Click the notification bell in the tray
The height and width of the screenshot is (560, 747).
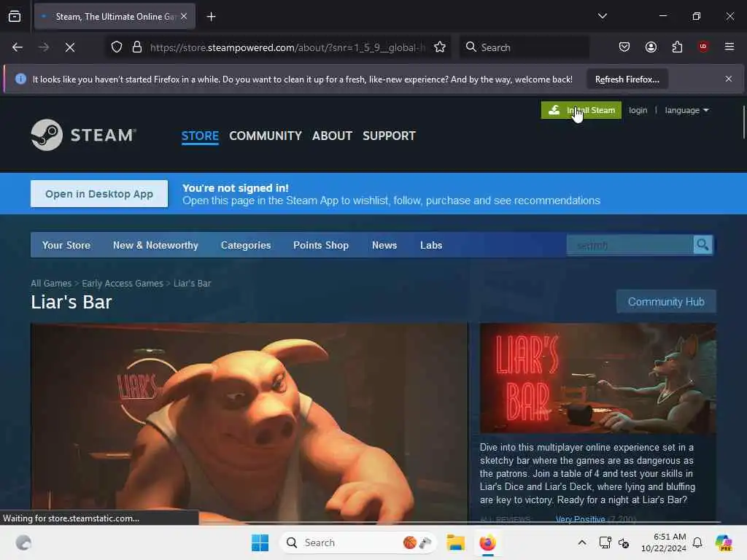coord(697,542)
